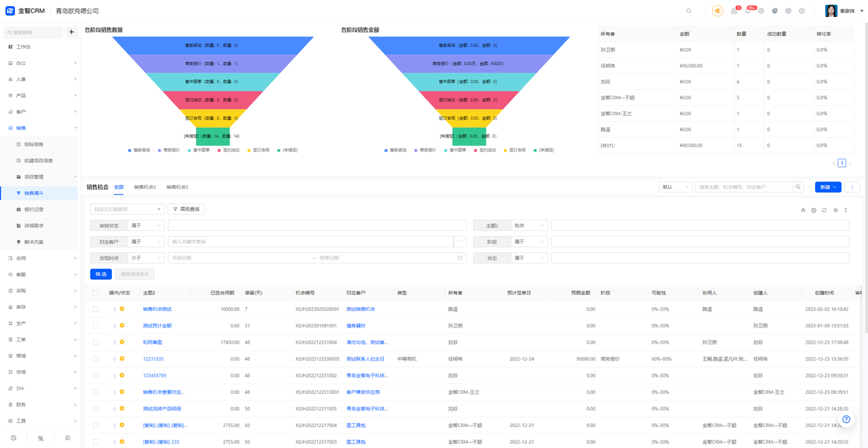Check the row checkbox for 测试流转产品明细
868x448 pixels.
(96, 409)
